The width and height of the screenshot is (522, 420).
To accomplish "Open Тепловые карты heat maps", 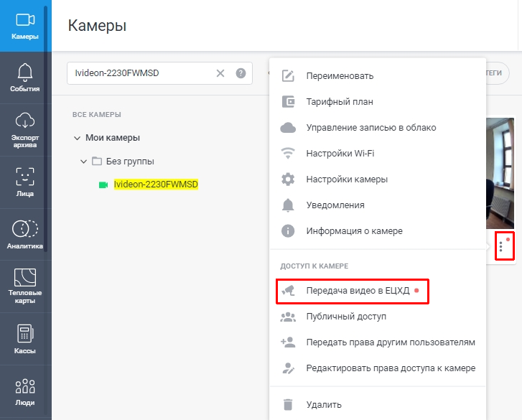I will click(x=24, y=286).
